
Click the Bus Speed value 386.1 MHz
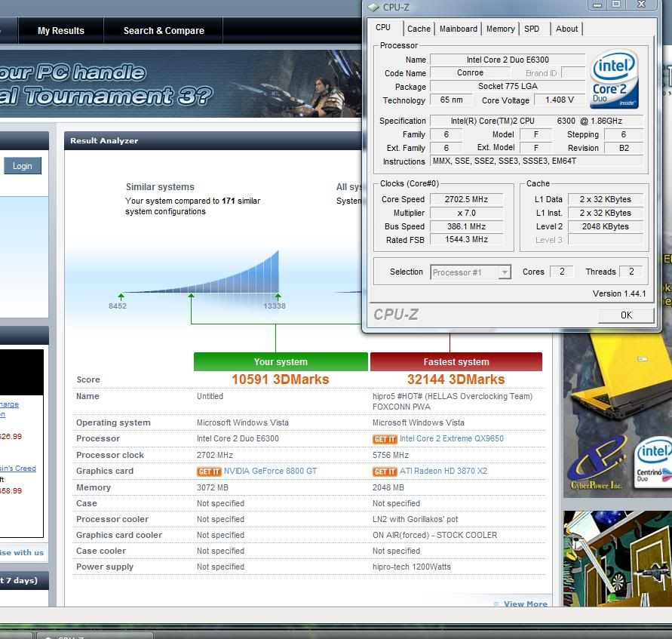click(466, 227)
